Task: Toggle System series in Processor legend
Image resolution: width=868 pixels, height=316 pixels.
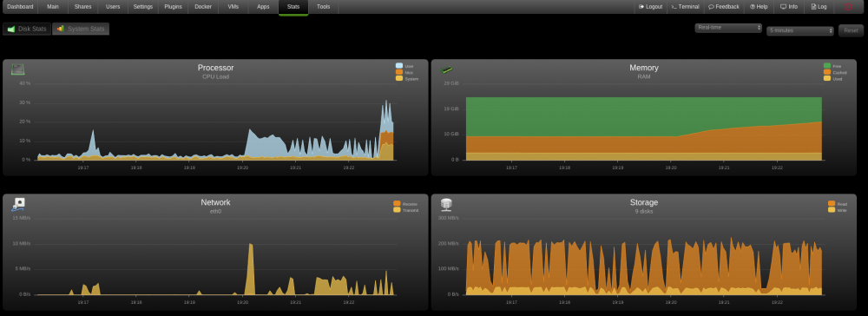Action: point(407,79)
